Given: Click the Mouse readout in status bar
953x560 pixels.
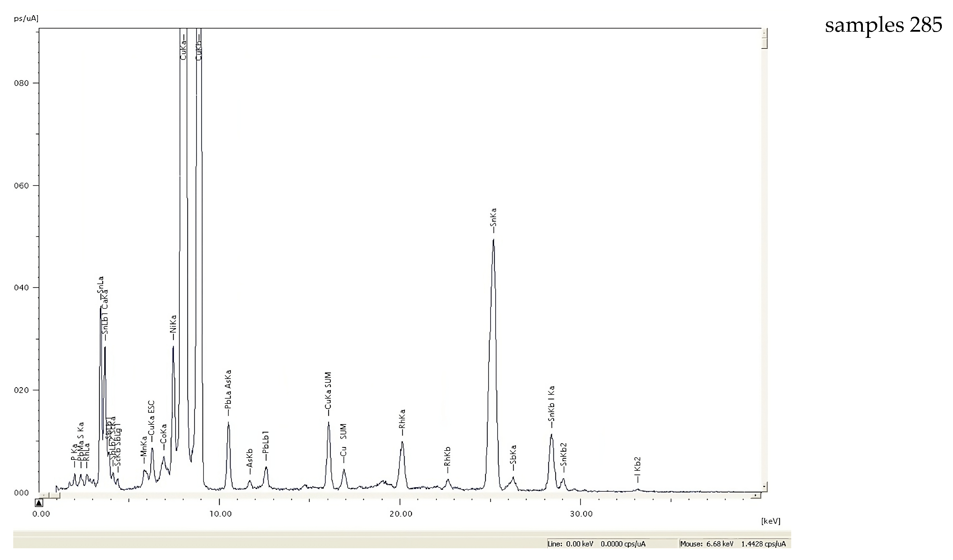Looking at the screenshot, I should coord(733,544).
